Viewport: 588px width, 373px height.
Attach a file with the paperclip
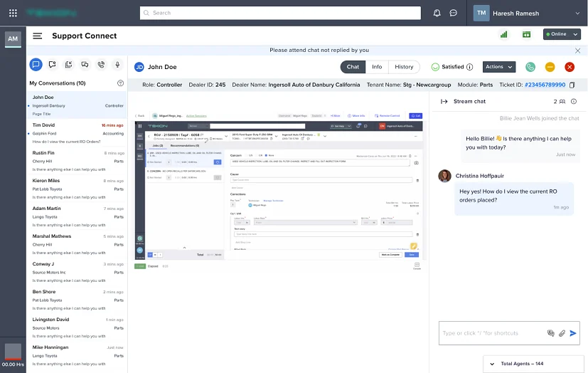click(x=562, y=333)
